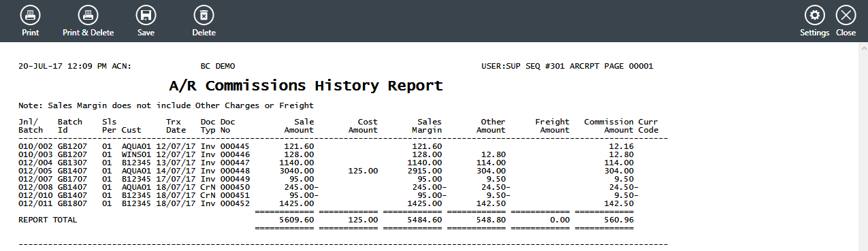Click the Print icon

30,15
